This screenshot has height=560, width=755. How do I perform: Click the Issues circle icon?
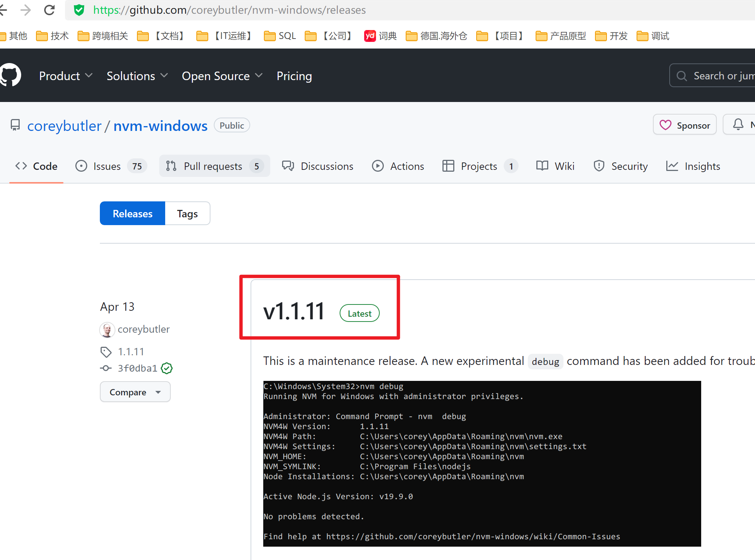[81, 166]
